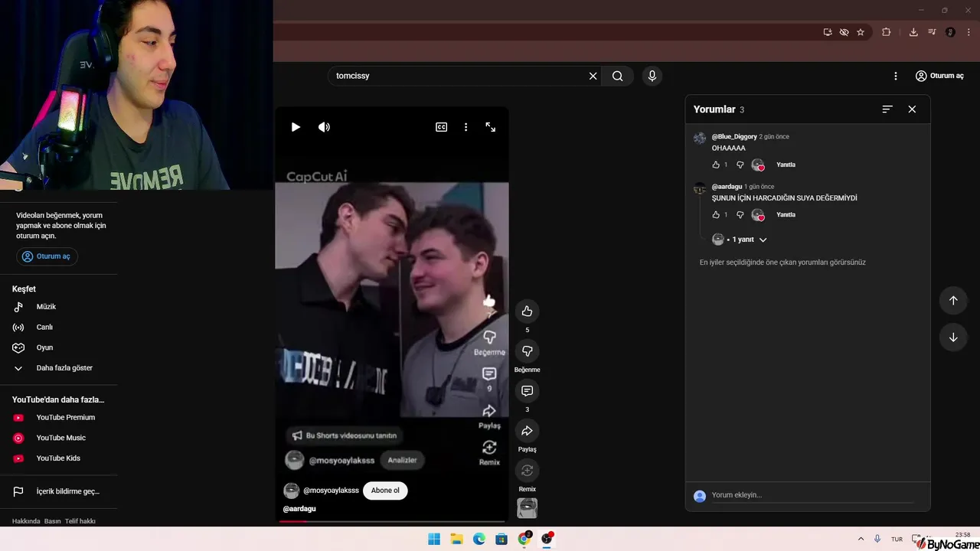This screenshot has height=551, width=980.
Task: Open Microsoft Store from taskbar
Action: click(x=501, y=539)
